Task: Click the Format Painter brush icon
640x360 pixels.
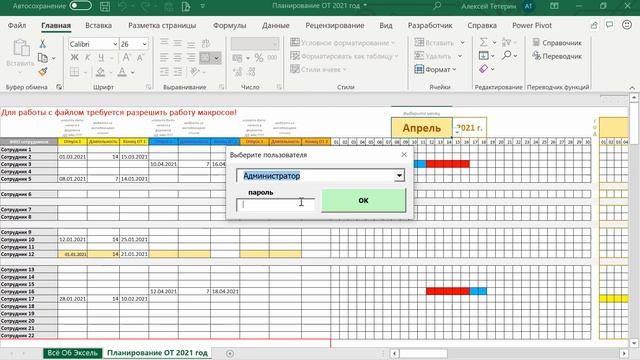Action: click(42, 72)
